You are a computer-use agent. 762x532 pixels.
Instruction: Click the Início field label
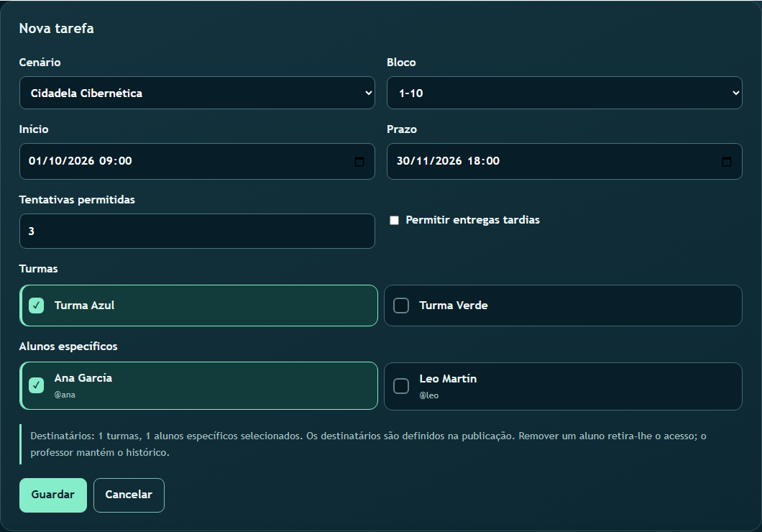pos(34,129)
